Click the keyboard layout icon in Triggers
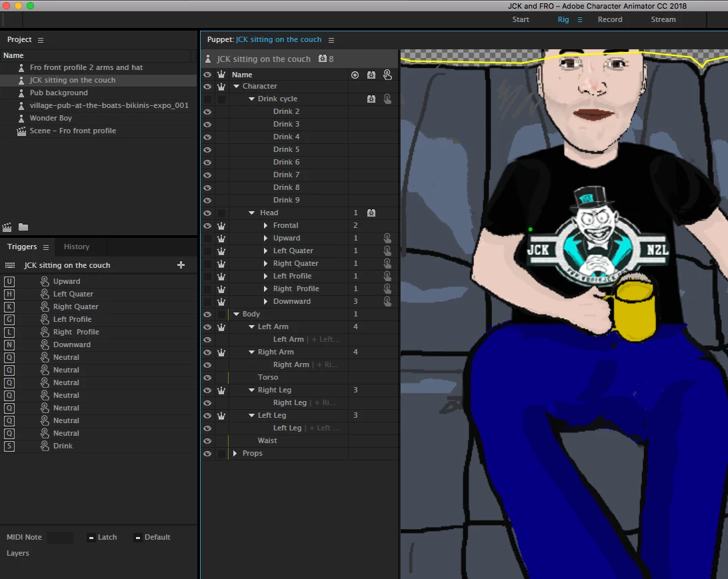This screenshot has height=579, width=728. pos(10,265)
